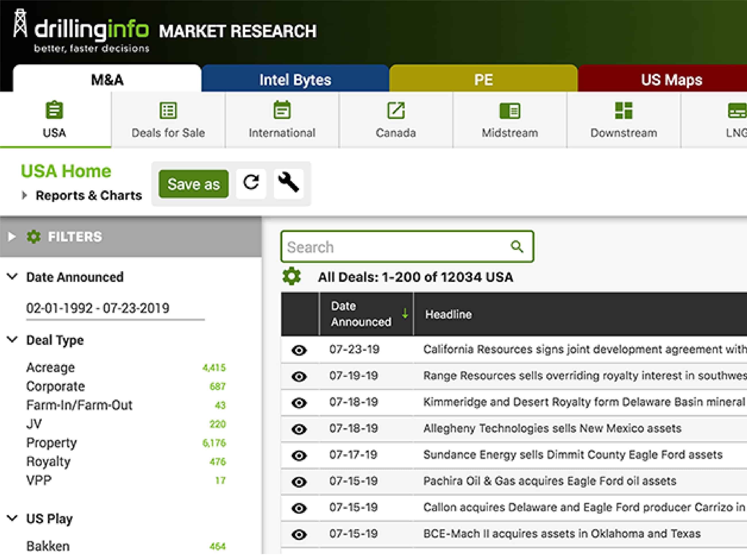The height and width of the screenshot is (560, 747).
Task: Filter deals by Acreage type
Action: pyautogui.click(x=51, y=368)
